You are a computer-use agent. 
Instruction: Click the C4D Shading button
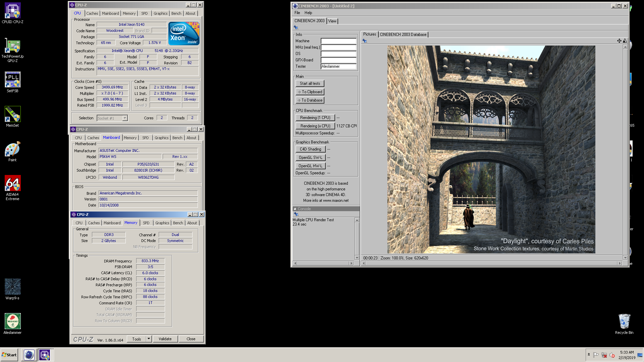[311, 149]
